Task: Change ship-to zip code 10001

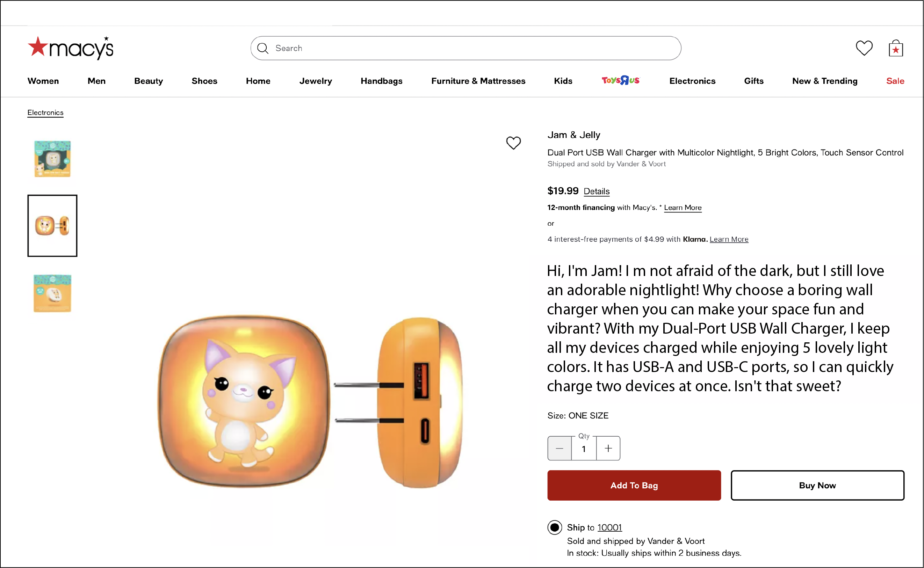Action: 609,527
